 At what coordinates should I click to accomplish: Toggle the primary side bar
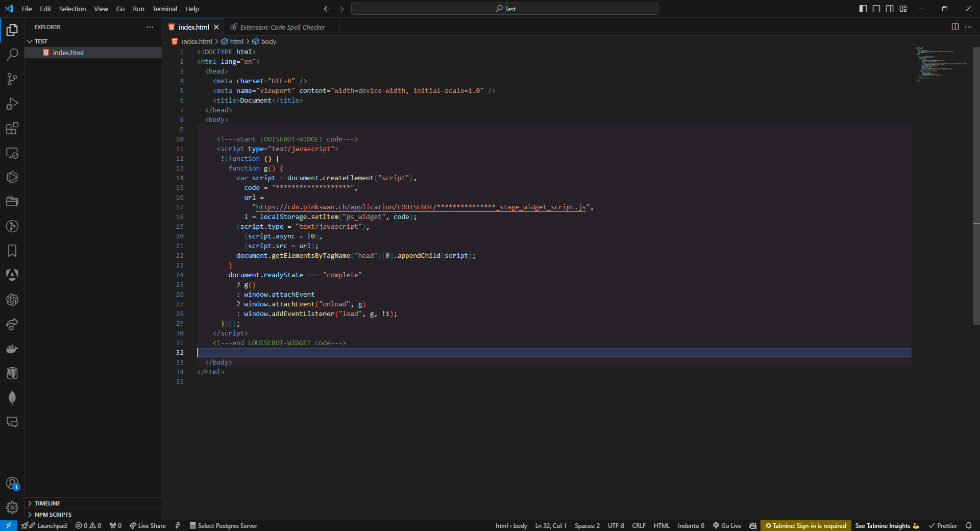(863, 9)
